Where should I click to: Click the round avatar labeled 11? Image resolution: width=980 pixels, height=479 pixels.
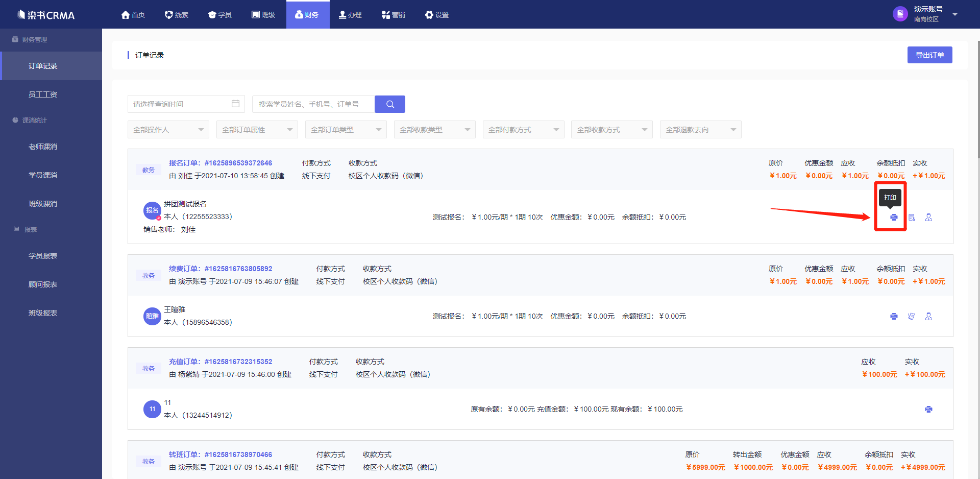tap(152, 409)
